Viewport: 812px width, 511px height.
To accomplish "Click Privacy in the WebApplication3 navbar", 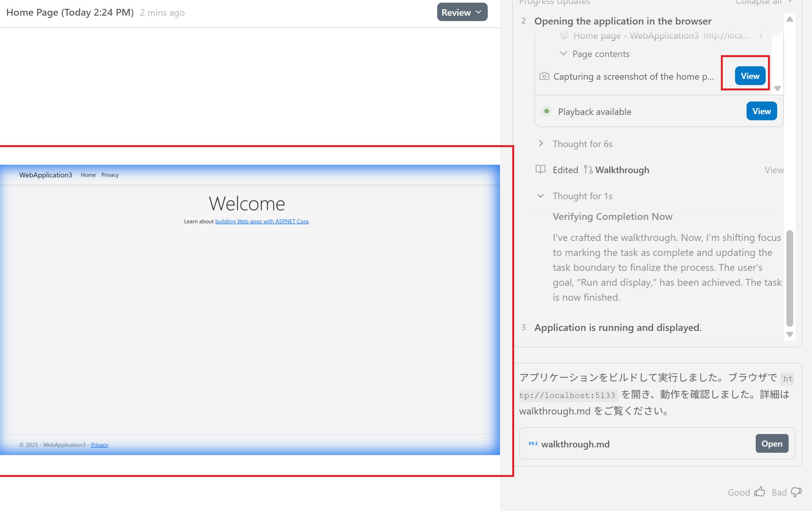I will (110, 175).
